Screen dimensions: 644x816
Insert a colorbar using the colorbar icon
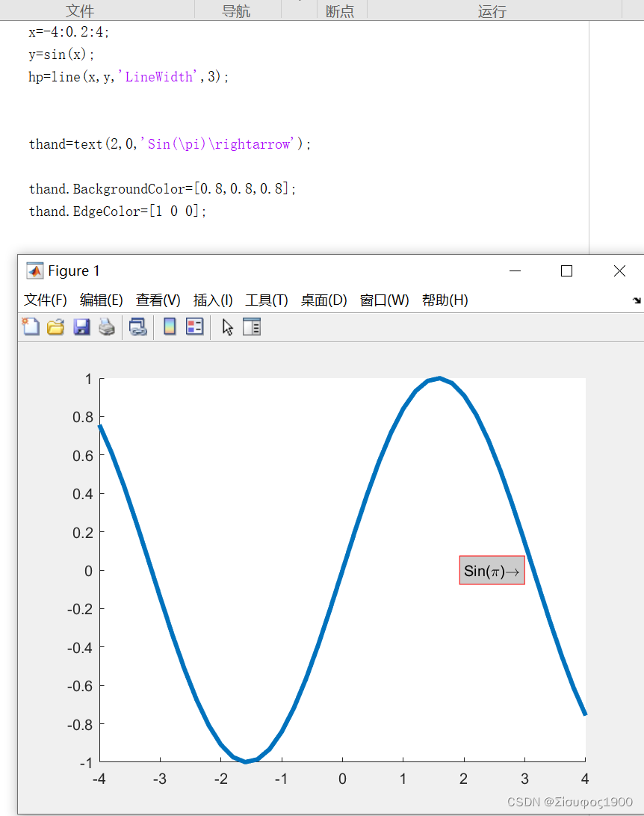pos(170,327)
